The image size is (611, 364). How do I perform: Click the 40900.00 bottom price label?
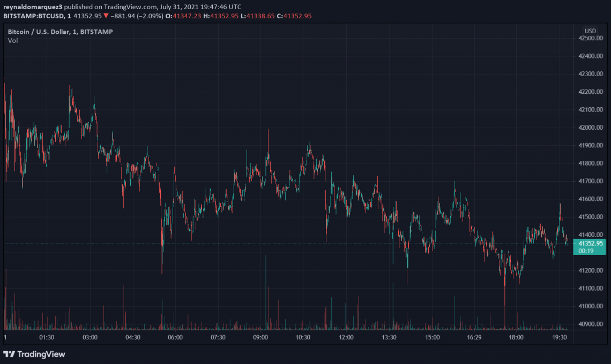[590, 324]
